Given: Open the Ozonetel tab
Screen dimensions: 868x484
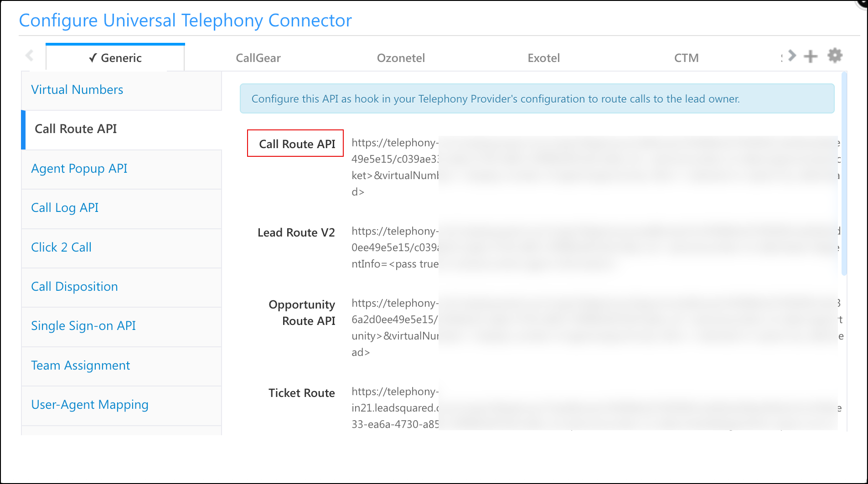Looking at the screenshot, I should (x=401, y=58).
